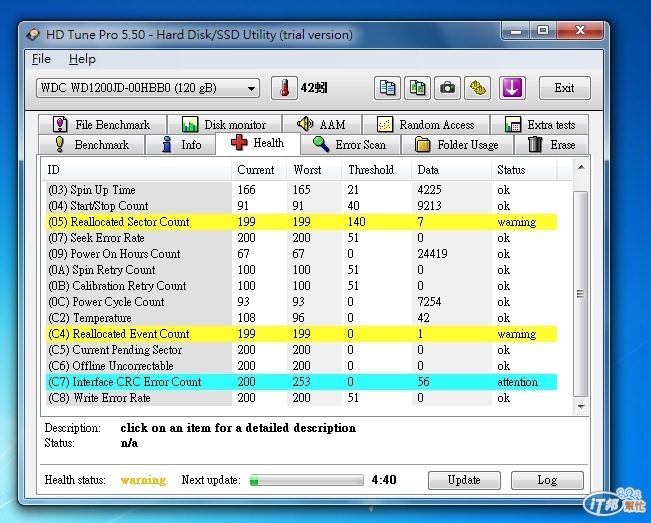This screenshot has height=523, width=651.
Task: Click the Data value 9213 for Start/Stop Count
Action: 429,206
